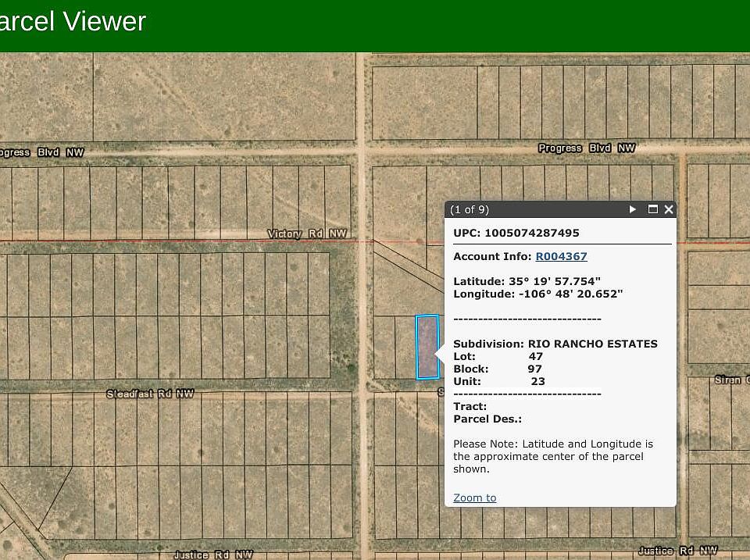Image resolution: width=750 pixels, height=560 pixels.
Task: Click the popup pointer arrow beside highlighted parcel
Action: click(440, 348)
